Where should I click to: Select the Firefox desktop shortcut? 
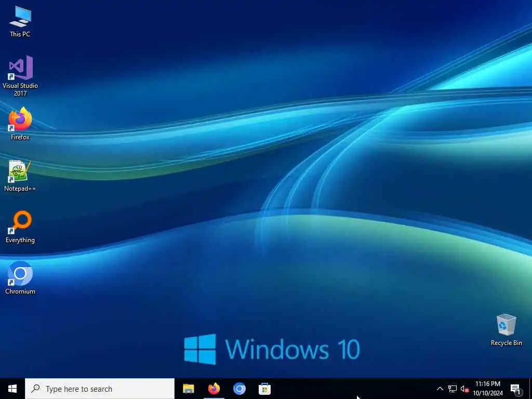[20, 124]
